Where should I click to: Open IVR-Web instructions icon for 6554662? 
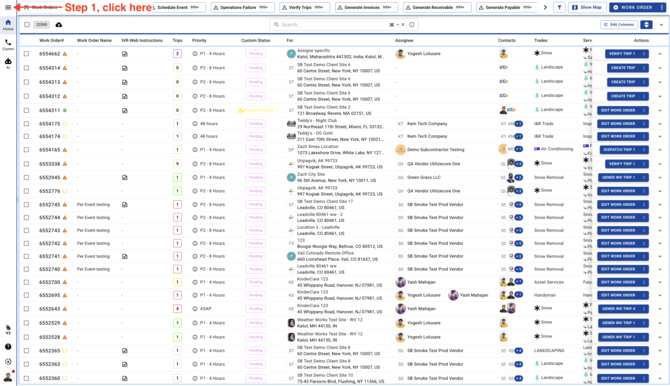[125, 54]
